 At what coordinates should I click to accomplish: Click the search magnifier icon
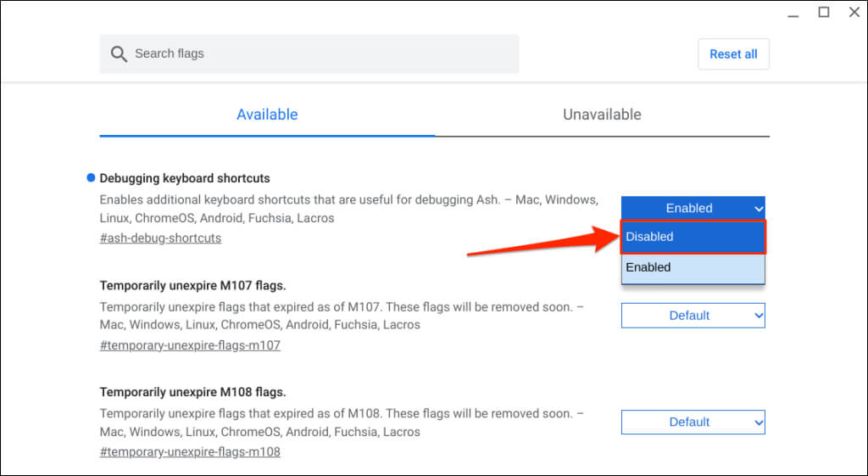point(119,54)
